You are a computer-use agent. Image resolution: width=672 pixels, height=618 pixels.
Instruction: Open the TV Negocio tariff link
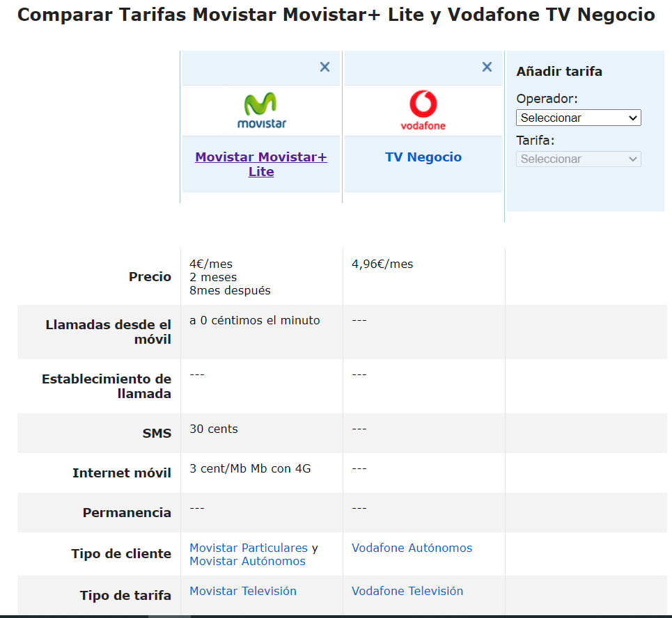point(423,157)
